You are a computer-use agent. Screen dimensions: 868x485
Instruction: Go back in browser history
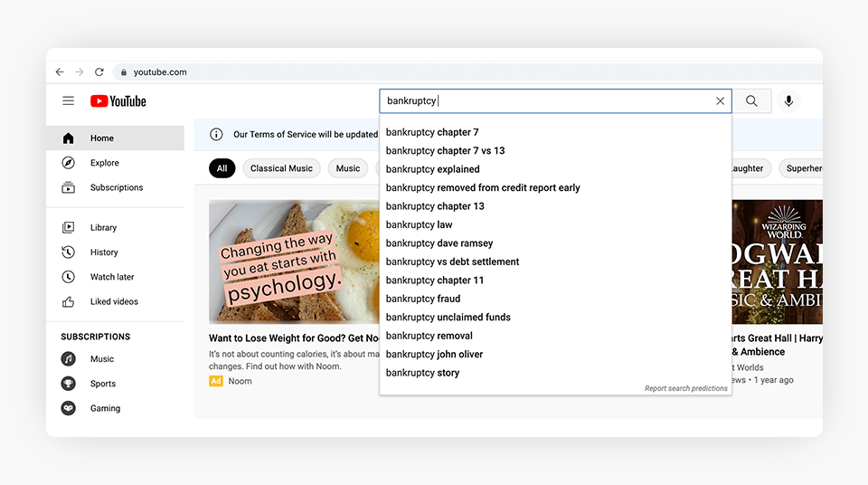click(x=60, y=72)
